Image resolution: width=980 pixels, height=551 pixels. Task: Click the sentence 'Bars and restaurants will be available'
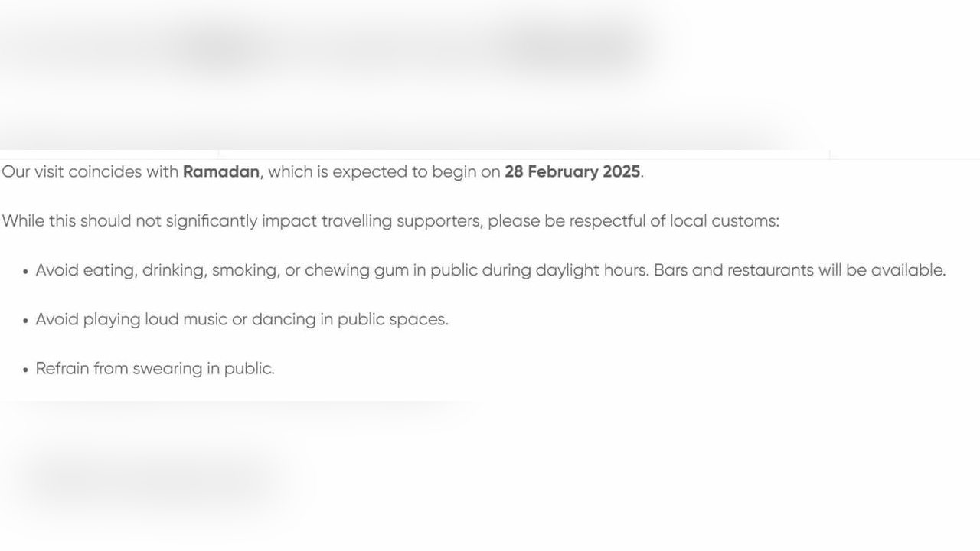[799, 270]
